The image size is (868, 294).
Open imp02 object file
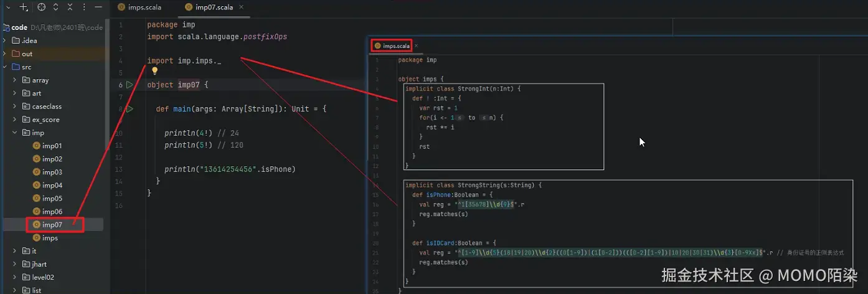pos(52,159)
